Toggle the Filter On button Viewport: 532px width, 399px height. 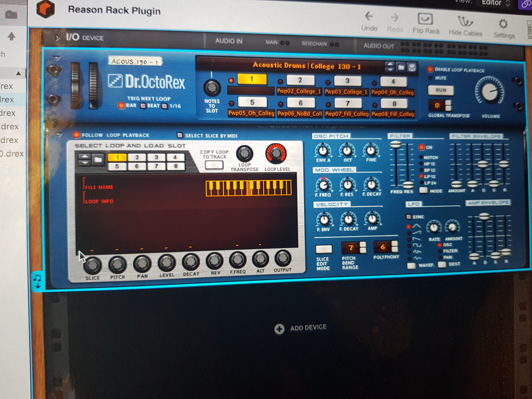(x=421, y=147)
